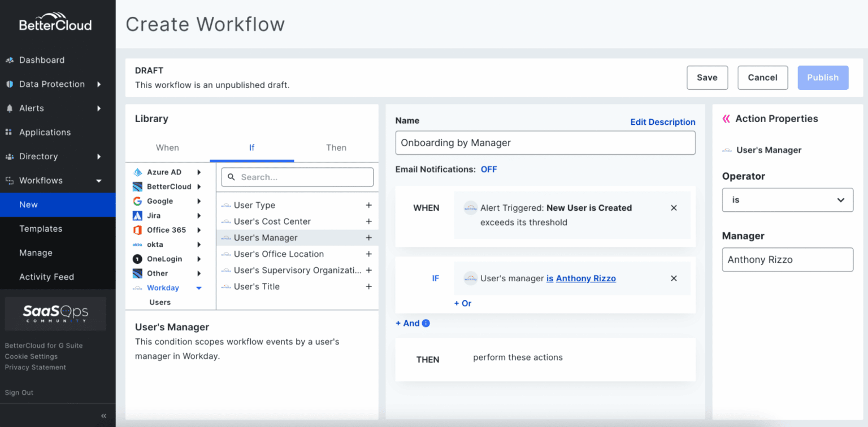Collapse the Action Properties panel arrows
868x427 pixels.
[x=726, y=119]
